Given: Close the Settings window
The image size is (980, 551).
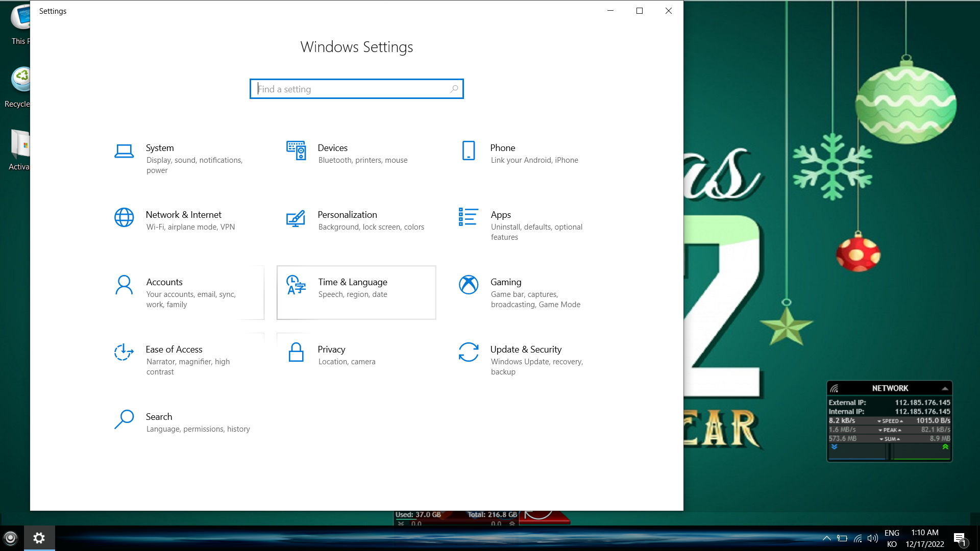Looking at the screenshot, I should (668, 11).
